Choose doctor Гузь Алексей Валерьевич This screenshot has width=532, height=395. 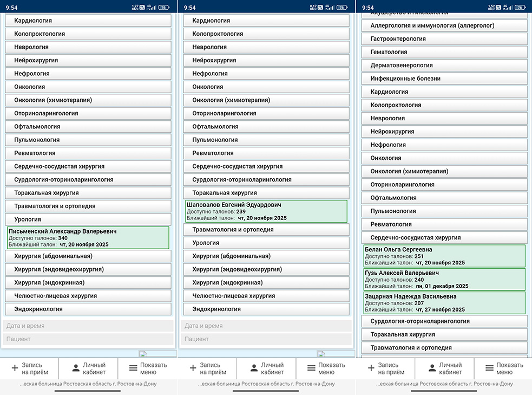coord(444,279)
